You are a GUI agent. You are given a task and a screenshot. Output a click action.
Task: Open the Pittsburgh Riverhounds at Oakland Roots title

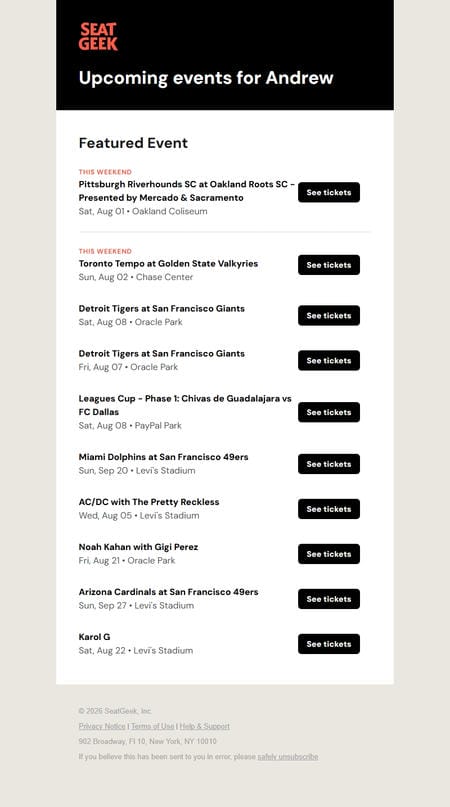[187, 190]
